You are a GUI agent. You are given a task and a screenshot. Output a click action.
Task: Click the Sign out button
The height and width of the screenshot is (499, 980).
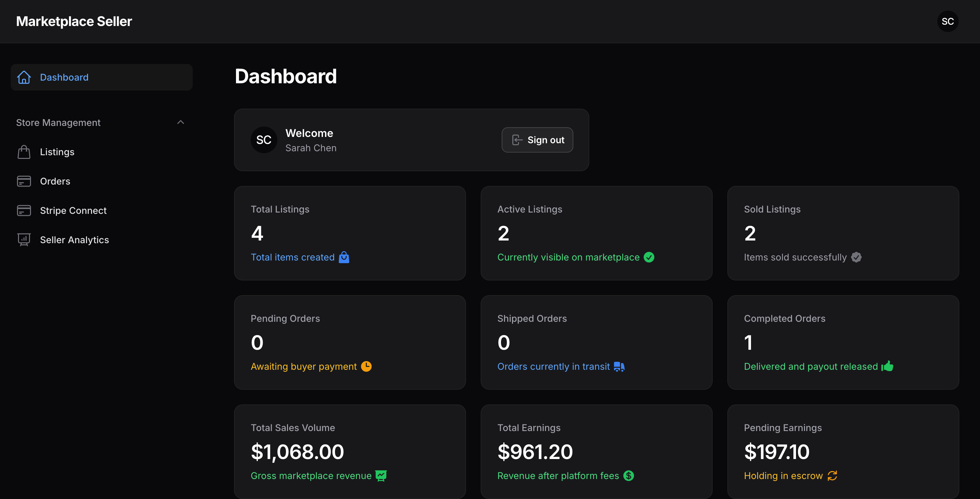[537, 140]
